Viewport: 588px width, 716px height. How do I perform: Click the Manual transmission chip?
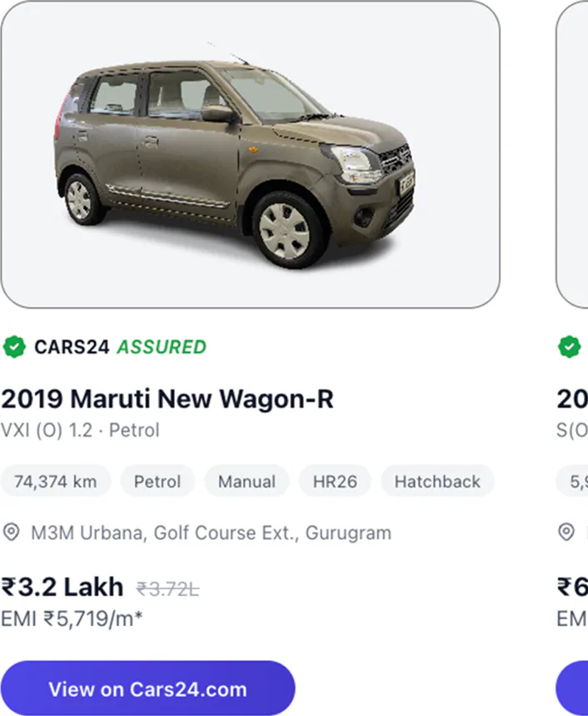click(247, 481)
